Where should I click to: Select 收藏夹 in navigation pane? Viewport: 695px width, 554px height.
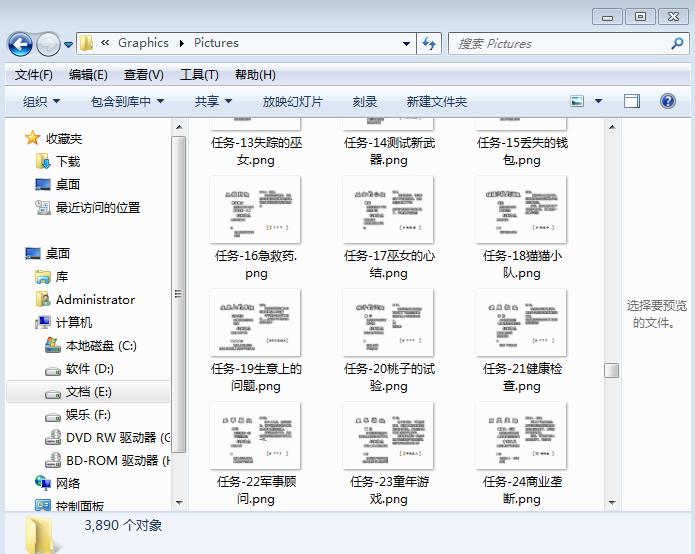click(x=64, y=139)
